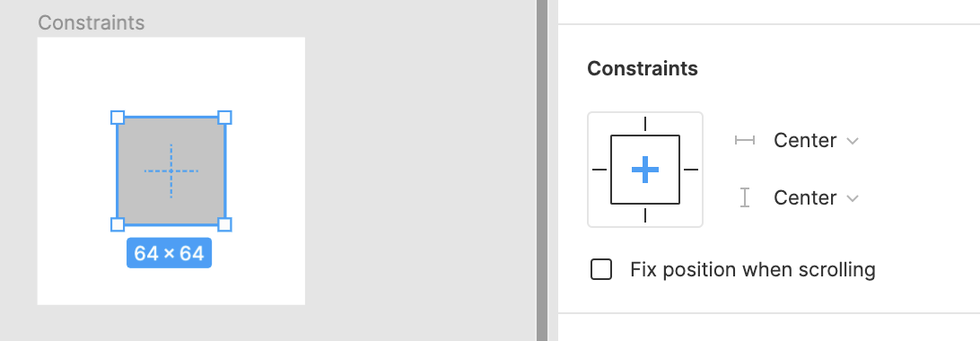Click the dashed crosshair in the gray square
Viewport: 980px width, 341px height.
pyautogui.click(x=171, y=170)
